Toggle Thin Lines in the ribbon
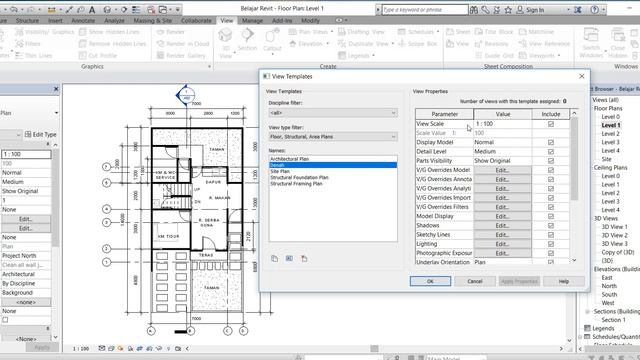 (33, 56)
